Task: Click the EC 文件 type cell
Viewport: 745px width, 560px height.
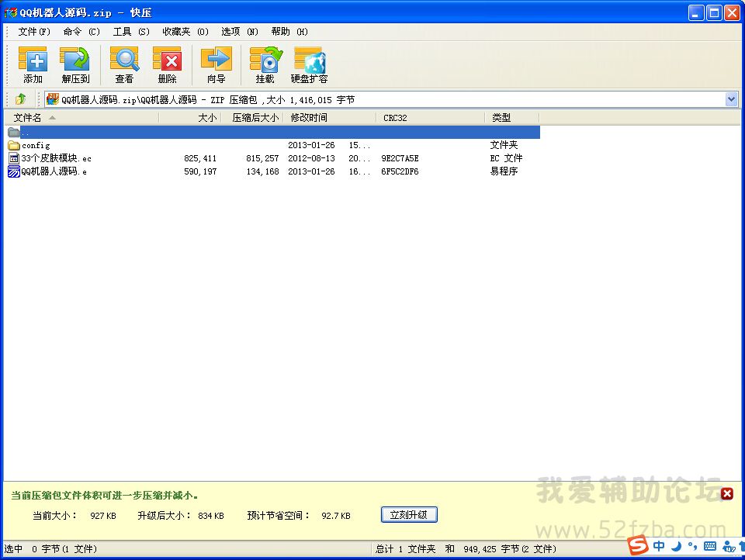Action: (x=506, y=158)
